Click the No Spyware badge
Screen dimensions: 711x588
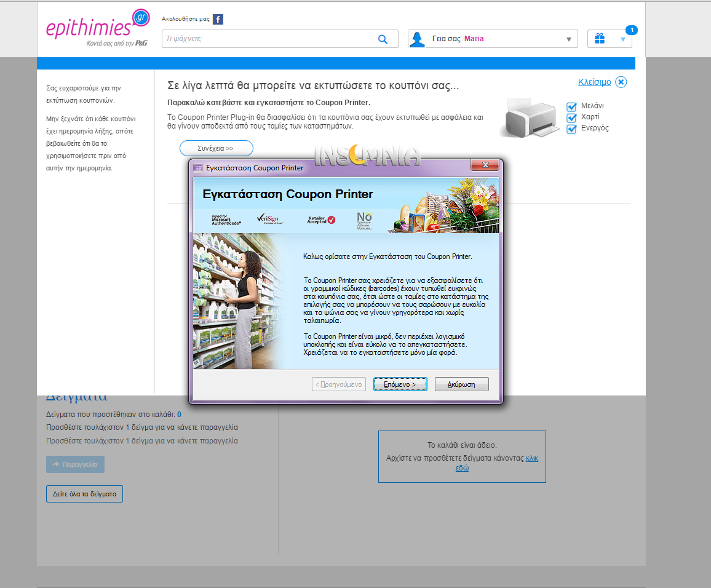[x=364, y=221]
